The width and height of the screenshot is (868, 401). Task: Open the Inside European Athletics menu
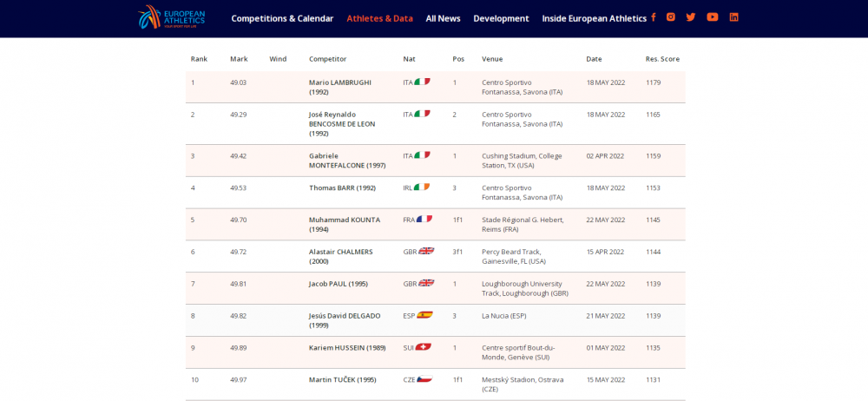(x=594, y=18)
